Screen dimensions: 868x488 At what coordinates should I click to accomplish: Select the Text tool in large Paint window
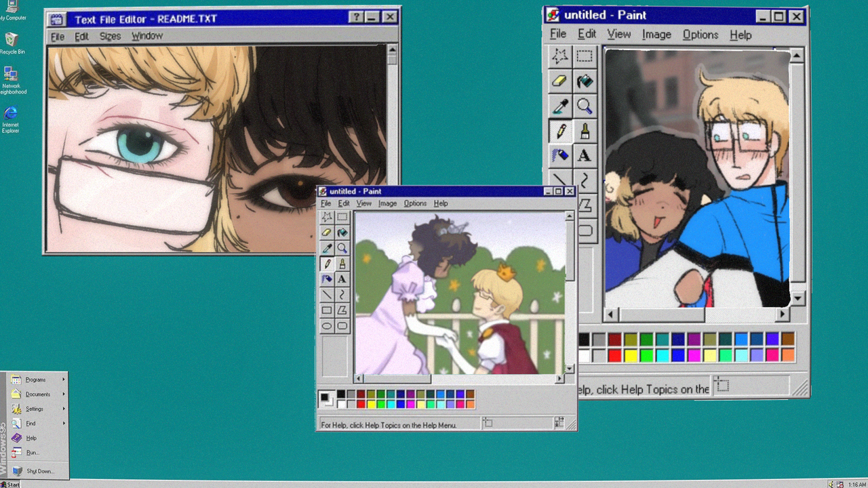pyautogui.click(x=585, y=156)
